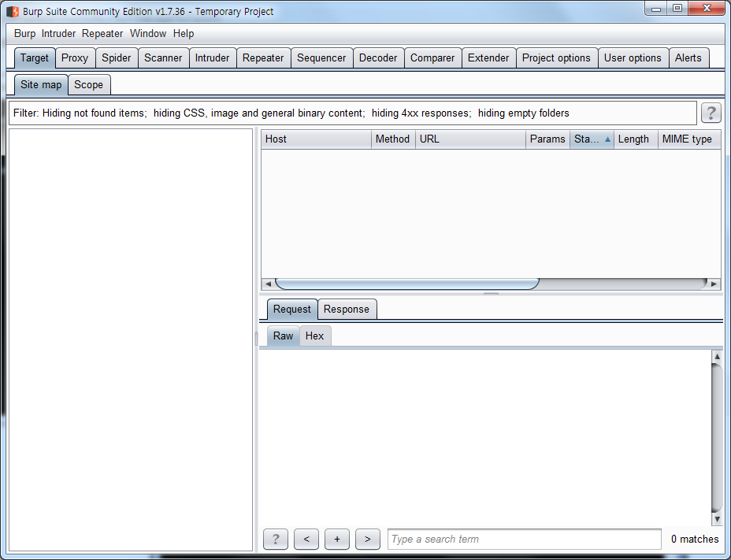This screenshot has width=731, height=560.
Task: Focus the 'Type a search term' field
Action: tap(524, 539)
